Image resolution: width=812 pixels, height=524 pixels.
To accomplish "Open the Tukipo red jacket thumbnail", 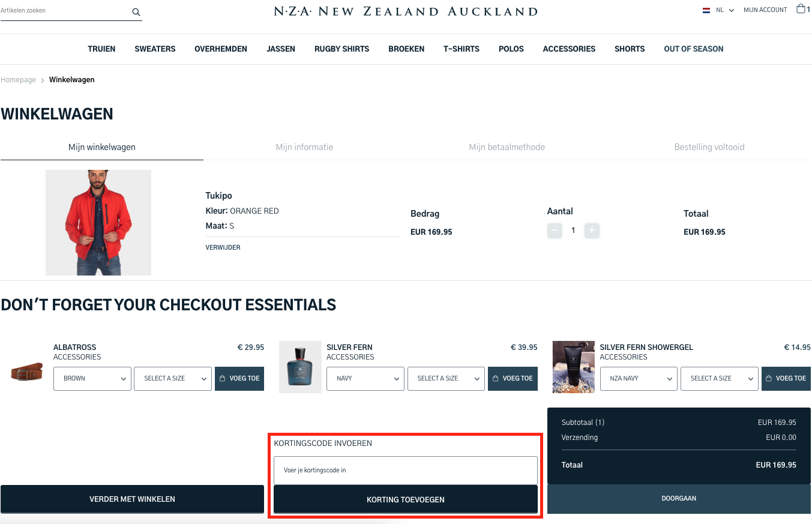I will coord(98,223).
